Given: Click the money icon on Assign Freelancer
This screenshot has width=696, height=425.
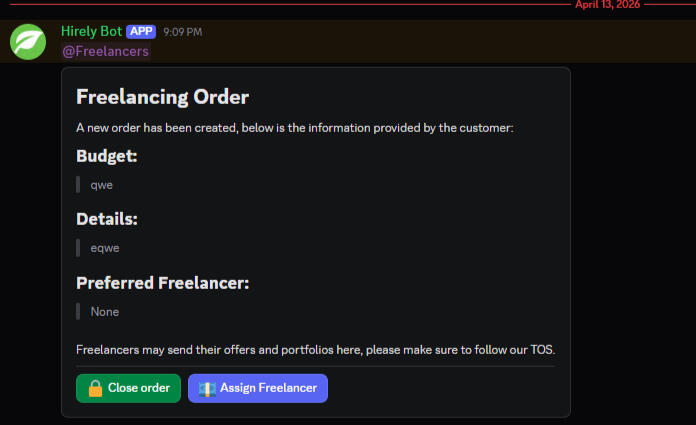Looking at the screenshot, I should pyautogui.click(x=207, y=388).
